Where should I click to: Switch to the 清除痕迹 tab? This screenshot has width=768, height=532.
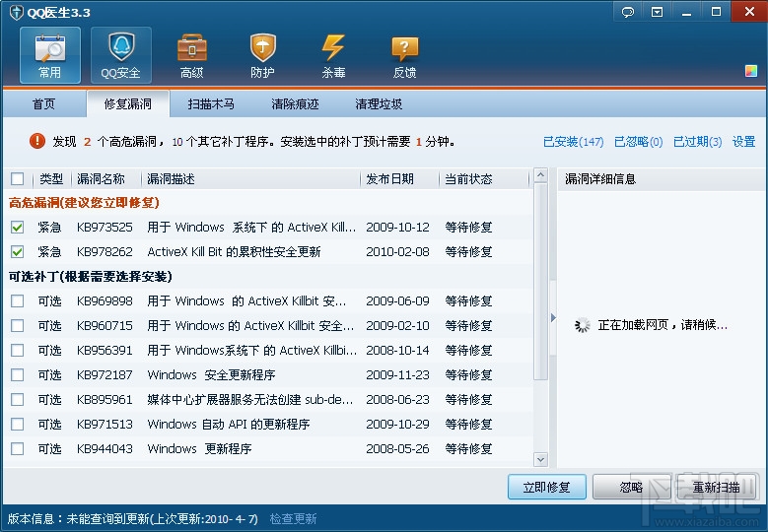(x=295, y=103)
